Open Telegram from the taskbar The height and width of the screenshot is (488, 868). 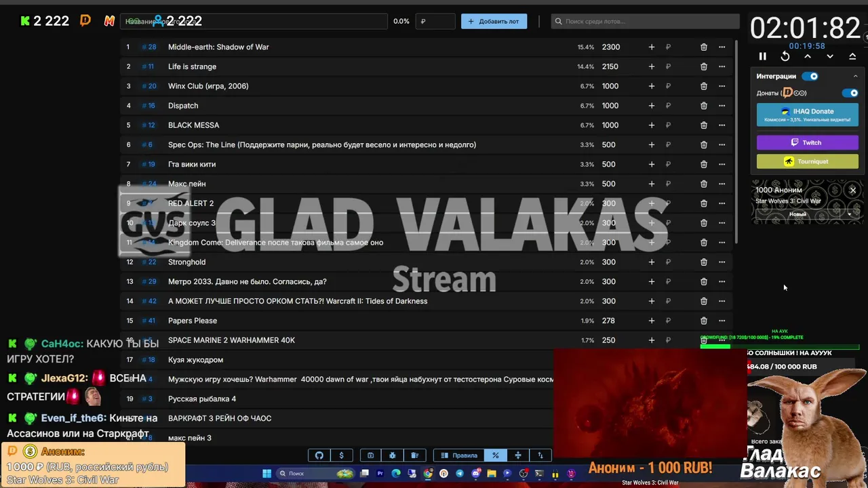(460, 474)
